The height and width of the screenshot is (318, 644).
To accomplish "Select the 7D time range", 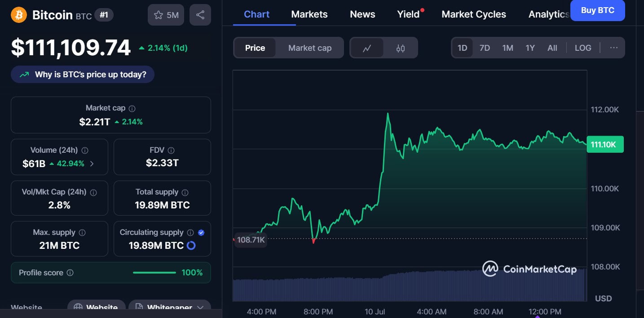I will coord(485,48).
